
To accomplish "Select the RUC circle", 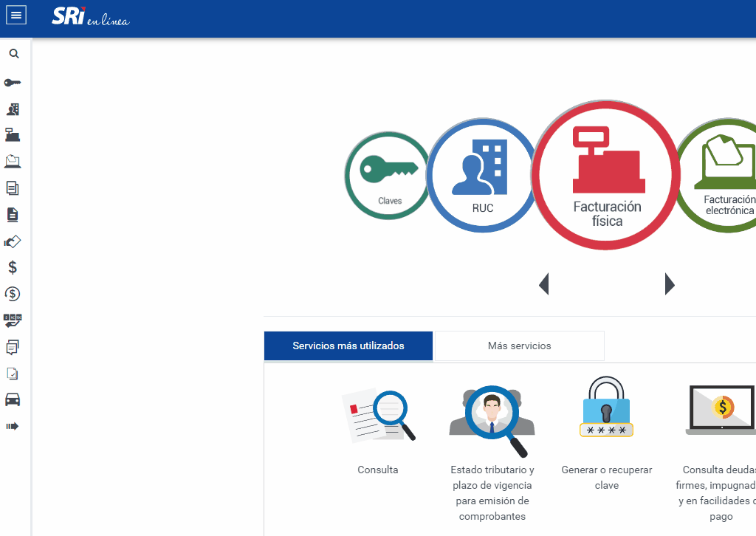I will (x=481, y=175).
